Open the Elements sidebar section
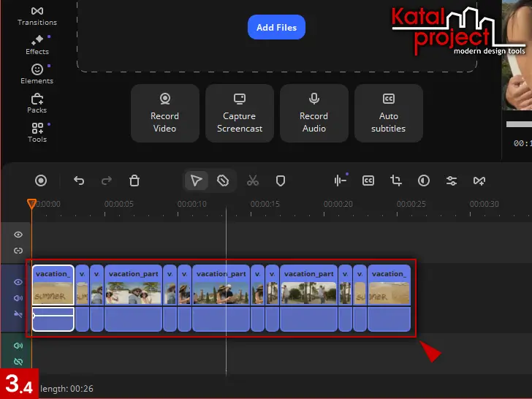 [x=37, y=74]
